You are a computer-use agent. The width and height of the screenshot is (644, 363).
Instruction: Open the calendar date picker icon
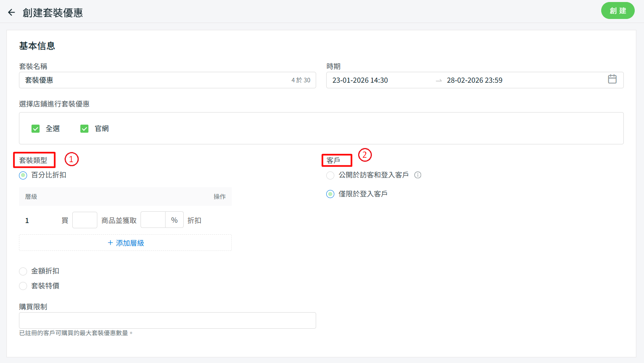click(x=612, y=79)
